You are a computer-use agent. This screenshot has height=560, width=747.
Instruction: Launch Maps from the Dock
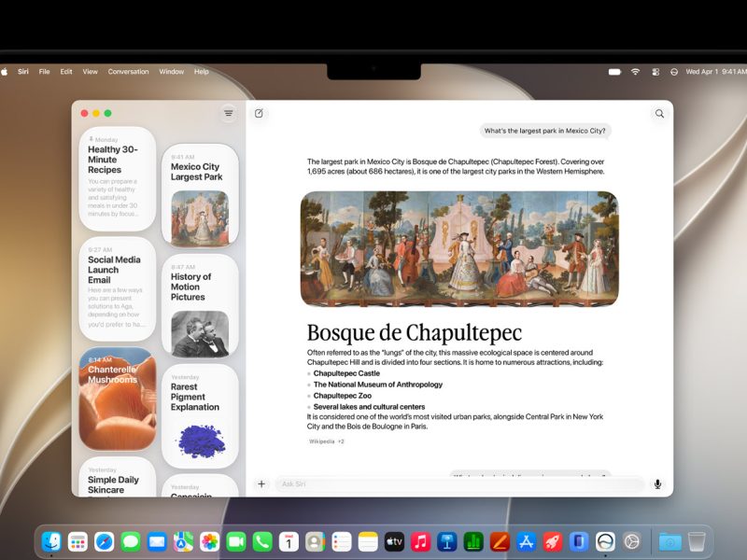point(183,541)
